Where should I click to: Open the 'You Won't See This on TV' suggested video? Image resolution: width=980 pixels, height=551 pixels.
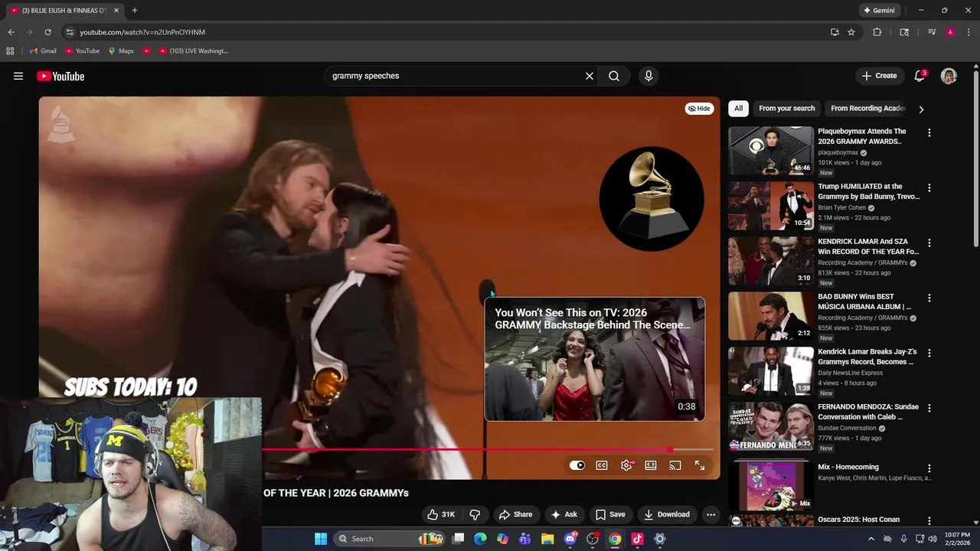pos(595,360)
